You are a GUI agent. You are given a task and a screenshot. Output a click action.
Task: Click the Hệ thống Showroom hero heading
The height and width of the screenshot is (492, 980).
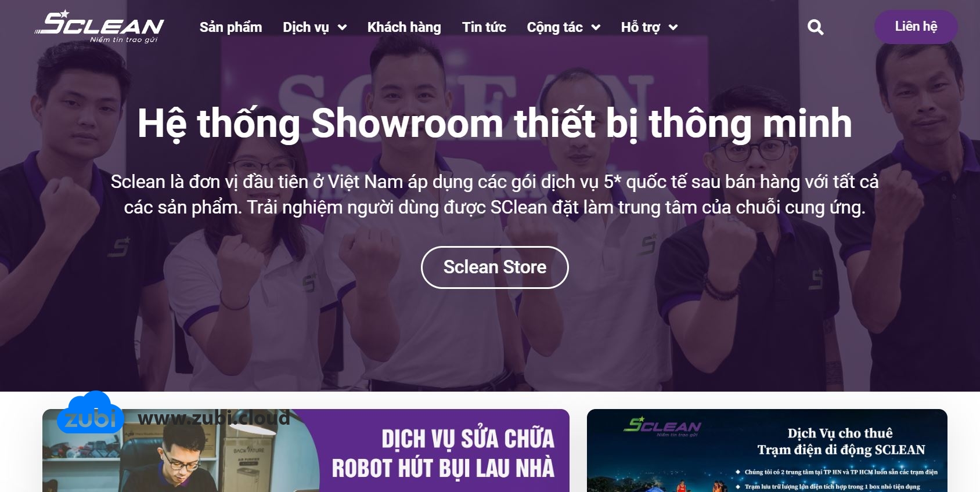[495, 123]
